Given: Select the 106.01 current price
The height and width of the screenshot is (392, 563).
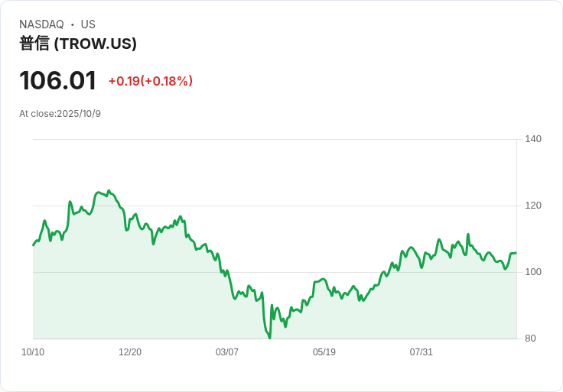Looking at the screenshot, I should (57, 80).
